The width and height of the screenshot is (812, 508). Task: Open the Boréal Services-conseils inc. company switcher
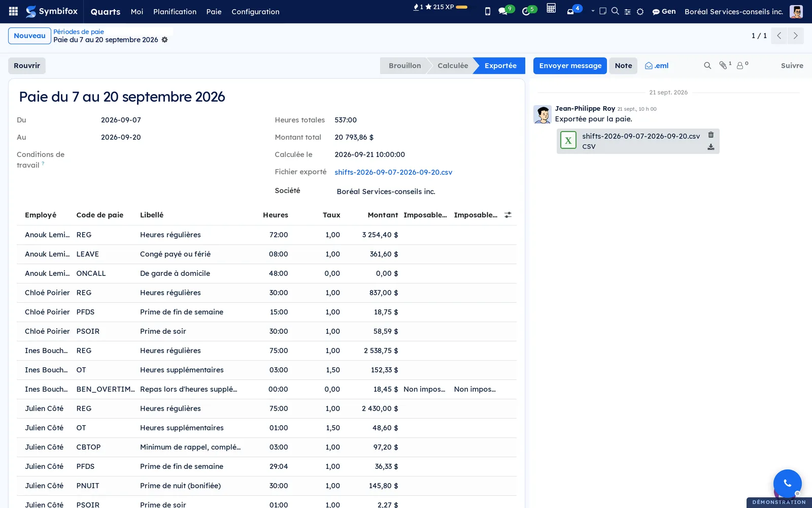pyautogui.click(x=734, y=11)
